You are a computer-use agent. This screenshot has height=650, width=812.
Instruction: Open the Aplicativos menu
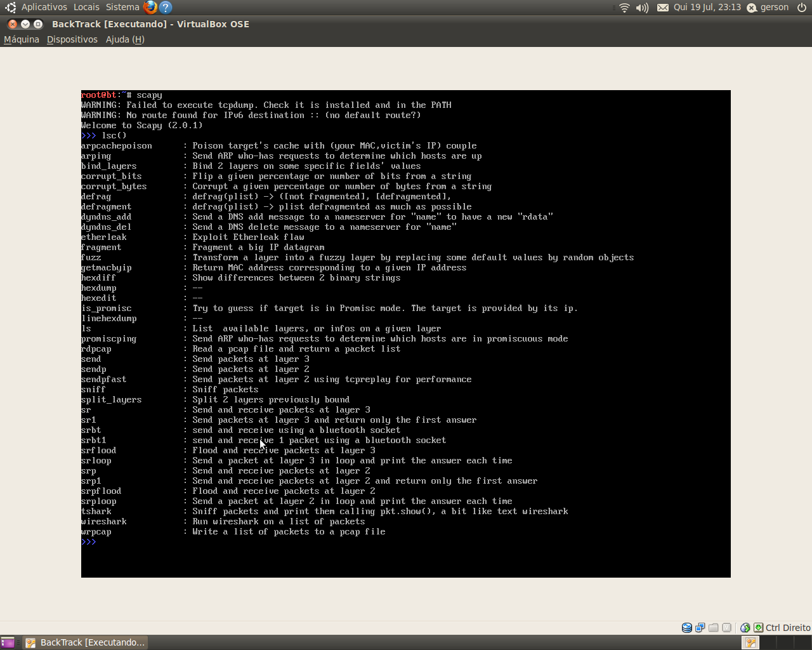[x=44, y=7]
